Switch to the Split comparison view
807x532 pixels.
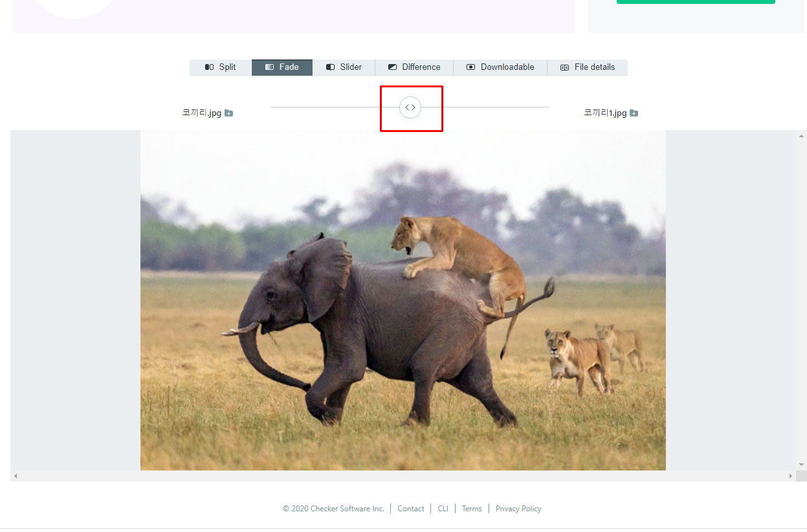221,67
